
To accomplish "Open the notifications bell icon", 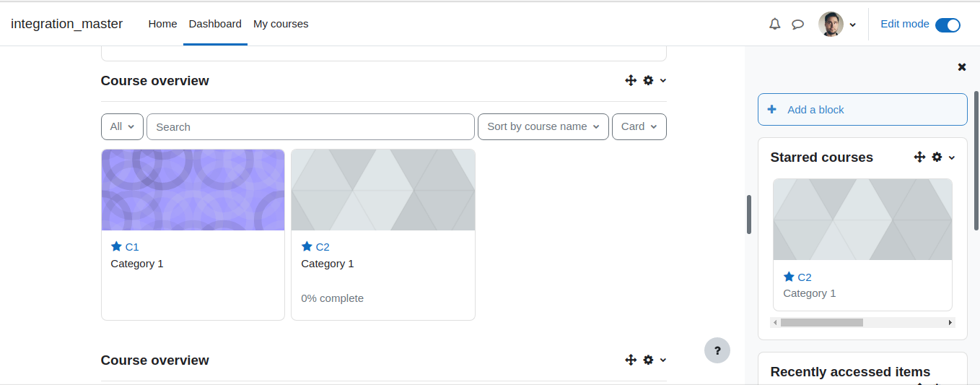I will (x=775, y=24).
